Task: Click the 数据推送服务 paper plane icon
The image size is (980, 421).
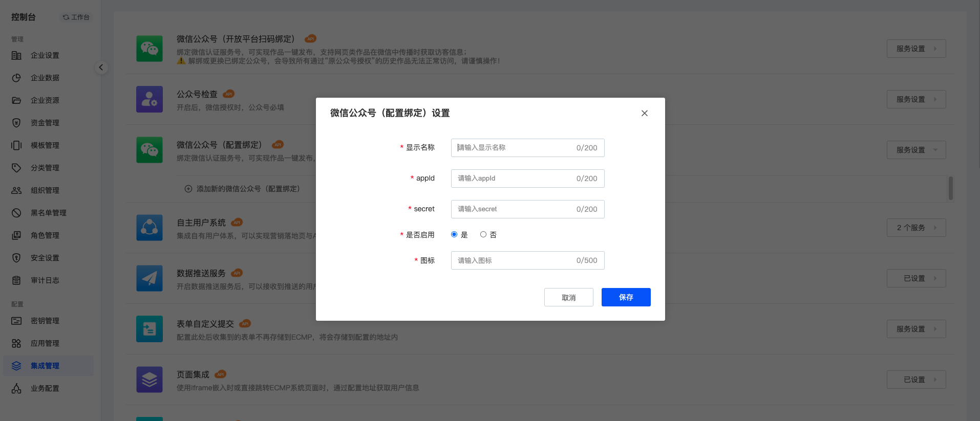Action: pos(149,278)
